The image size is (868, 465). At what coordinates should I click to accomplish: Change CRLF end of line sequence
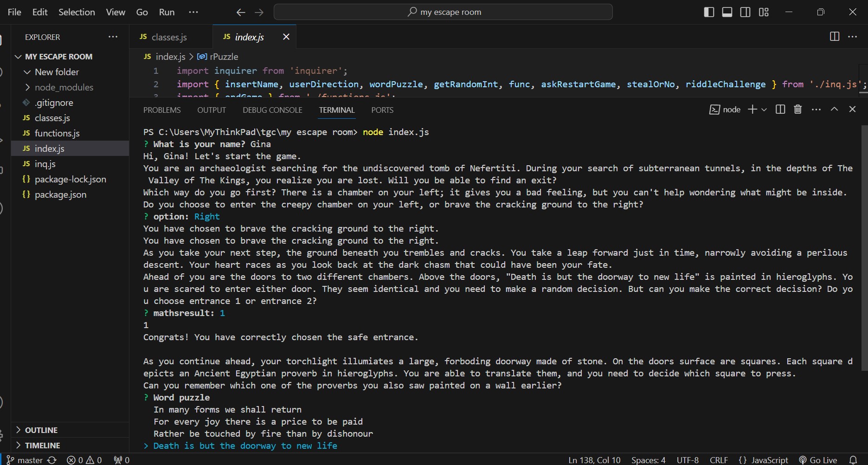point(719,460)
